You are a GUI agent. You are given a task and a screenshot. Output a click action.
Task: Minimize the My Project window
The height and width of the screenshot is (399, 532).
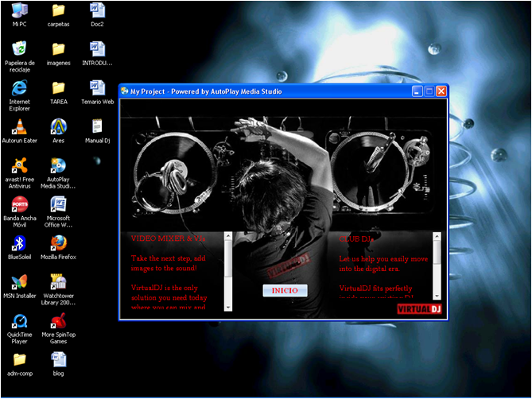click(x=417, y=91)
